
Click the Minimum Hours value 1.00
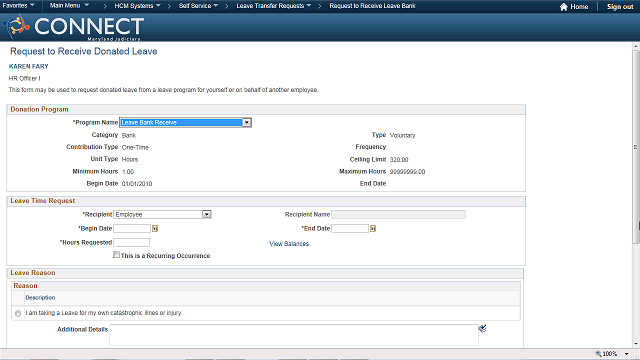[128, 172]
